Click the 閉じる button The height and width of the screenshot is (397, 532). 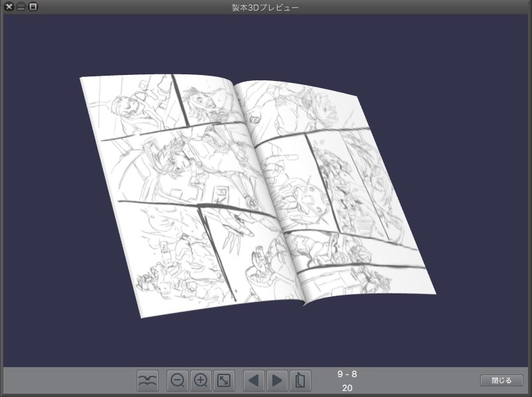(x=501, y=380)
